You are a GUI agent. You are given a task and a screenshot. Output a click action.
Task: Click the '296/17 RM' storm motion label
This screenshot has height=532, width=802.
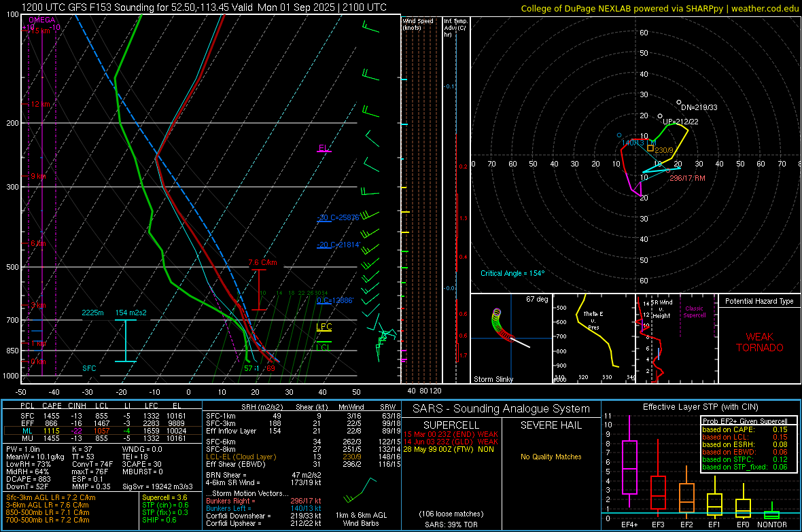coord(687,178)
